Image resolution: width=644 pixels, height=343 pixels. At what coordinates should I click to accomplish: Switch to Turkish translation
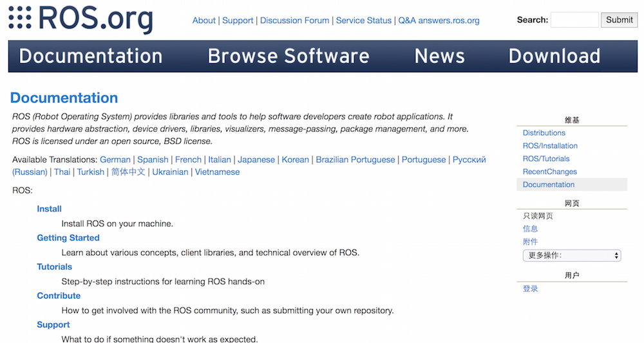tap(90, 172)
